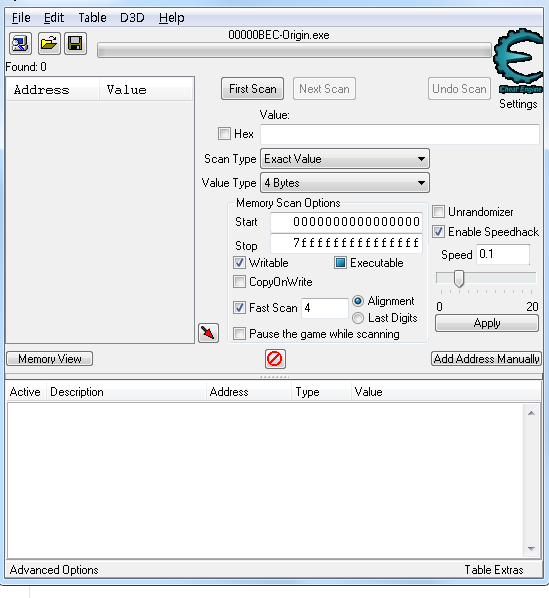Viewport: 549px width, 598px height.
Task: Open the Scan Type dropdown
Action: click(345, 159)
